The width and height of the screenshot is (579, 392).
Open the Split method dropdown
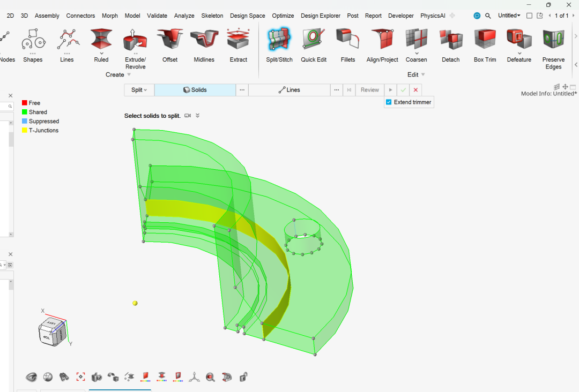(139, 90)
